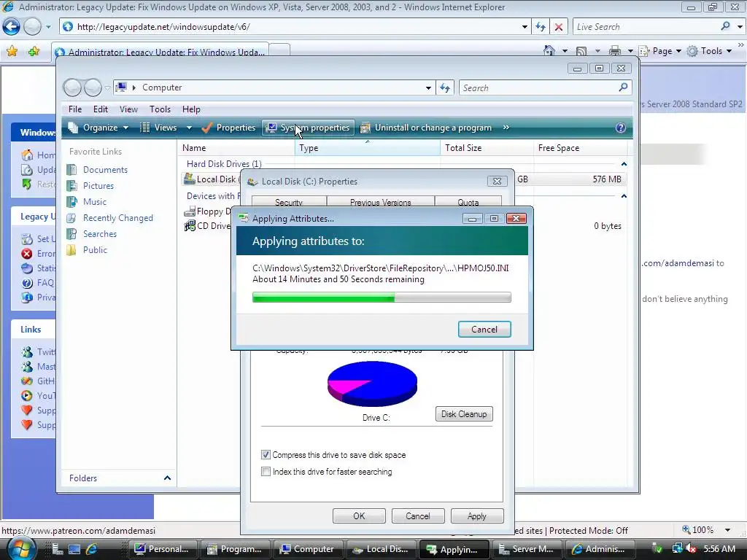Click the IE Feeds icon
Screen dimensions: 747x560
pos(581,50)
